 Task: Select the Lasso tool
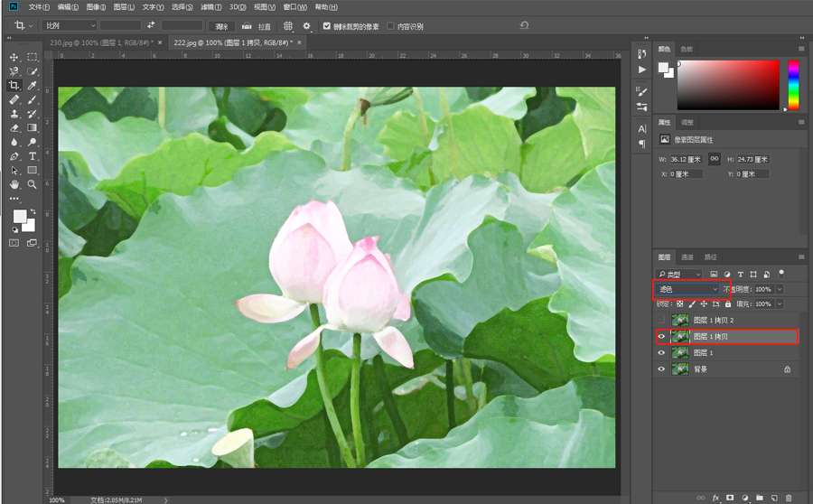[x=14, y=71]
